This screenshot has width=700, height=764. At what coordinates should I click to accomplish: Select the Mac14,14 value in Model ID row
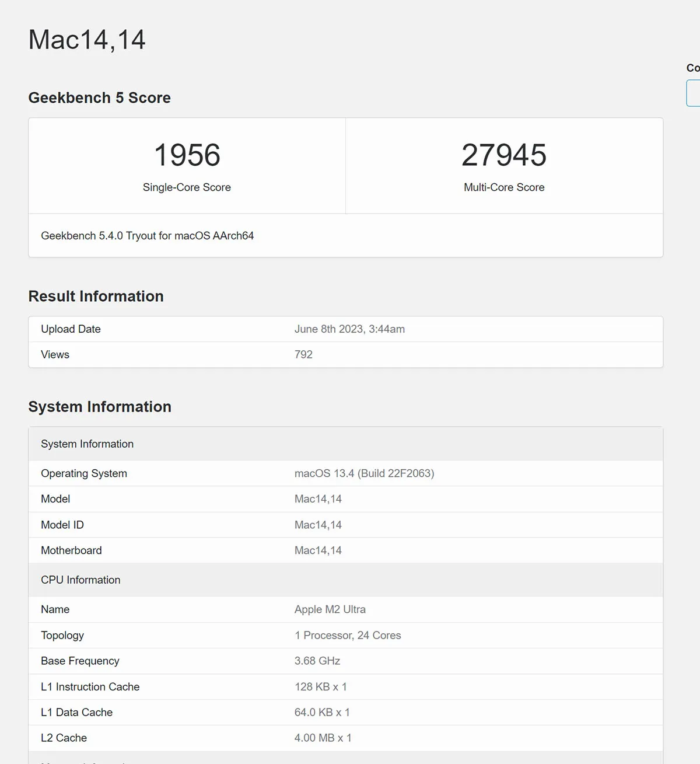[318, 525]
